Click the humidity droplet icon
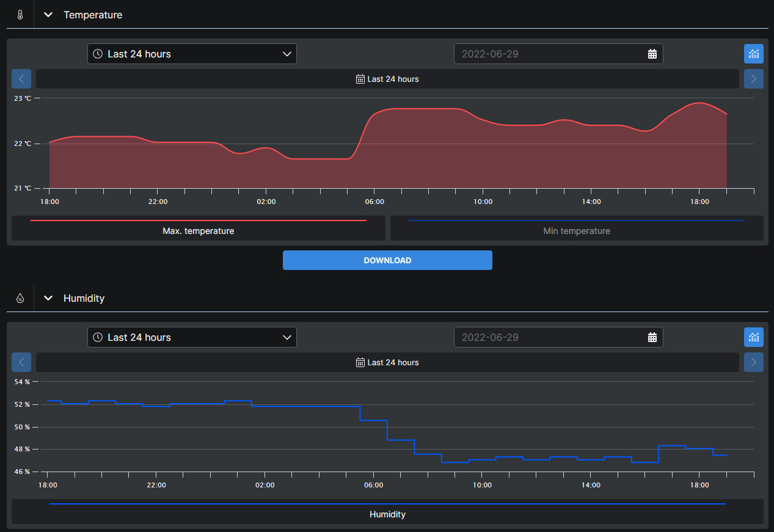This screenshot has width=774, height=532. (20, 298)
